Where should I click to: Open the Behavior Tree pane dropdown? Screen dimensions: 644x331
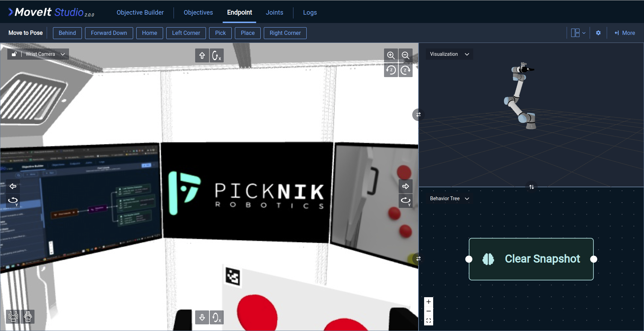pos(450,198)
